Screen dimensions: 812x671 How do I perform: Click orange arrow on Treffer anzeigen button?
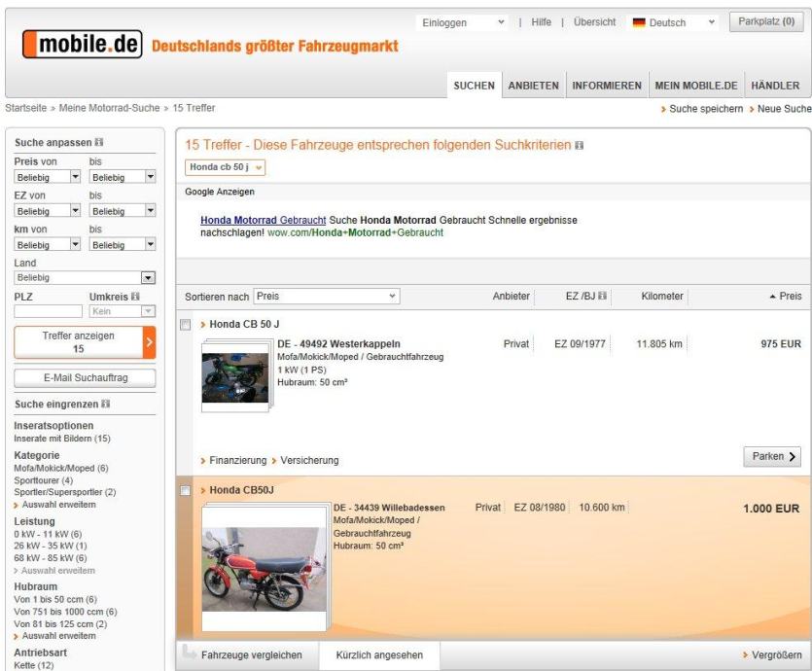[x=149, y=341]
